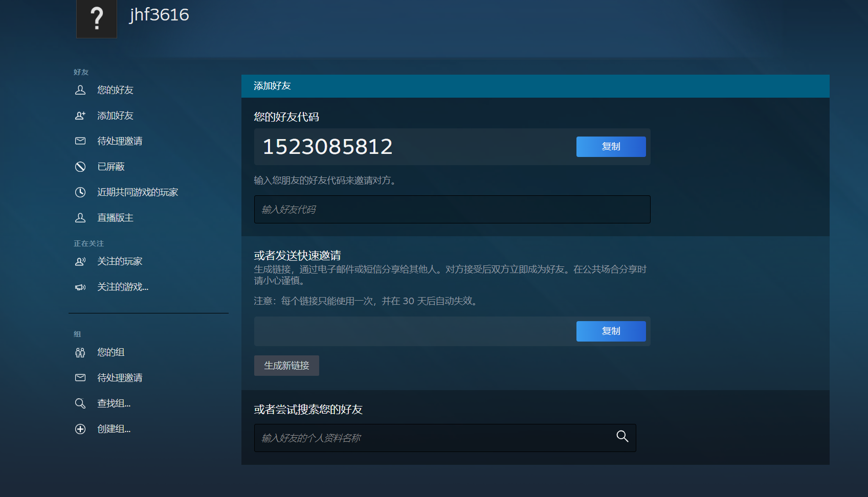Click the 关注的玩家 followed-player icon
868x497 pixels.
[80, 261]
